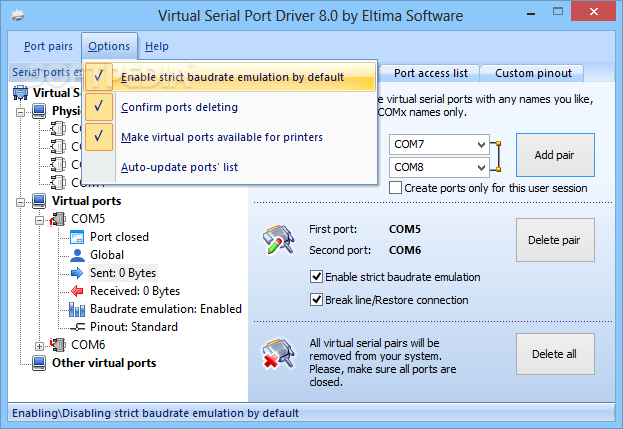The image size is (623, 429).
Task: Click the Baudrate emulation bars icon
Action: coord(77,309)
